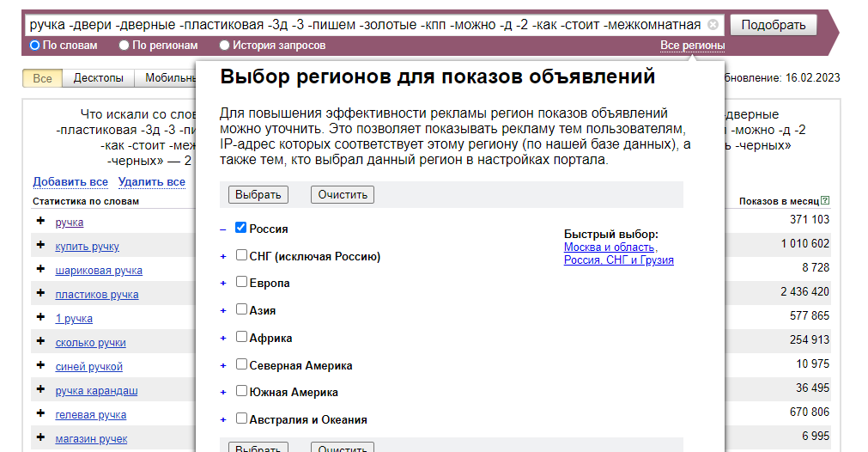
Task: Open the 'синей ручкой' keyword link
Action: [x=88, y=367]
